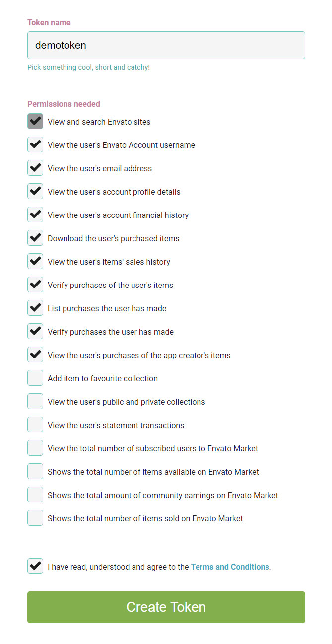Toggle "View the user's purchases of the app creator's items"
This screenshot has height=644, width=332.
pos(35,355)
